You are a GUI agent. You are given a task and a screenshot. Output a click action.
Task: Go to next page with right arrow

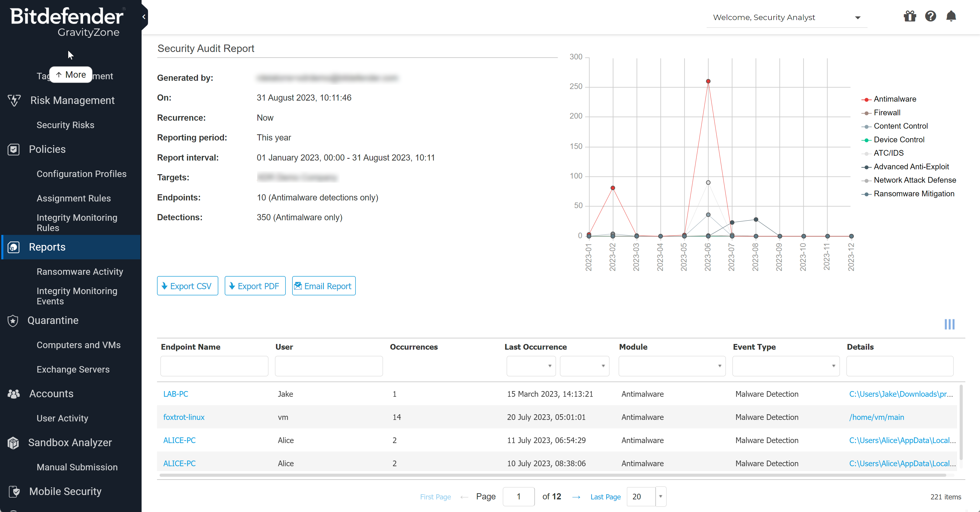click(576, 497)
